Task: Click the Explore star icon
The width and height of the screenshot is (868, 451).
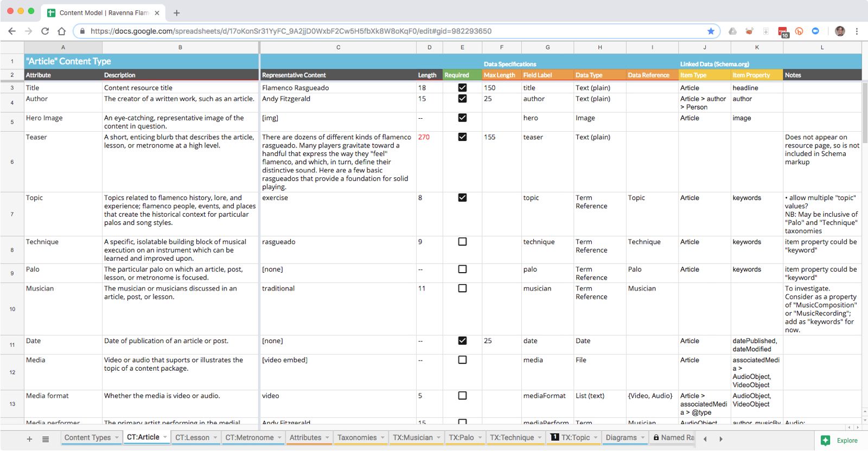Action: (825, 441)
